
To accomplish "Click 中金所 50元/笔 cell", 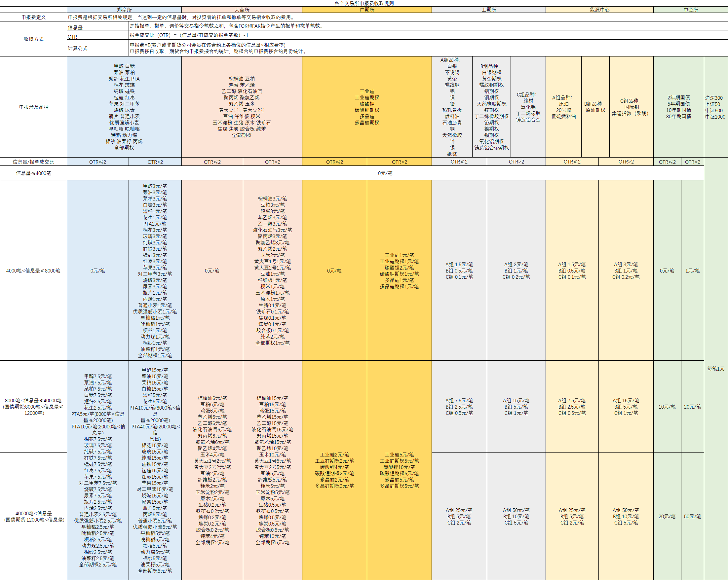I will coord(693,516).
